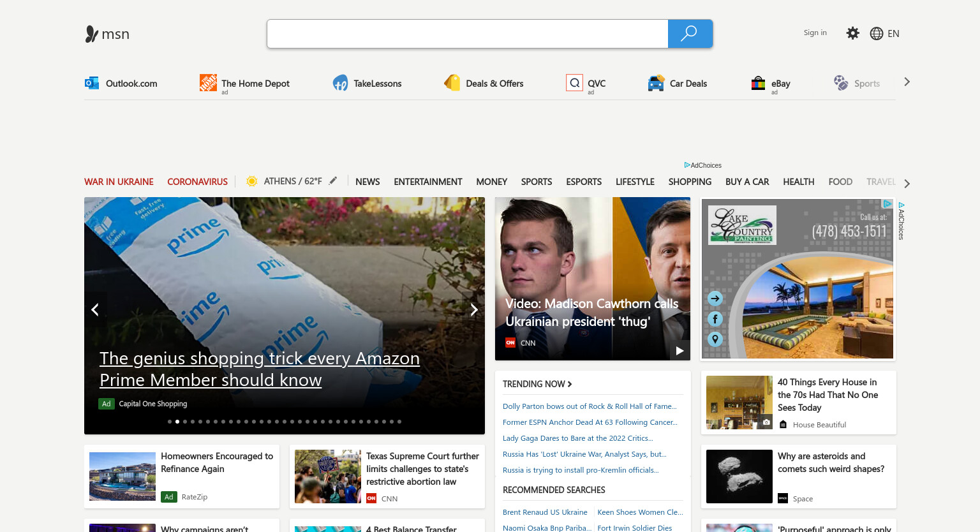980x532 pixels.
Task: Open asteroids and comets weird shapes story
Action: click(x=831, y=462)
